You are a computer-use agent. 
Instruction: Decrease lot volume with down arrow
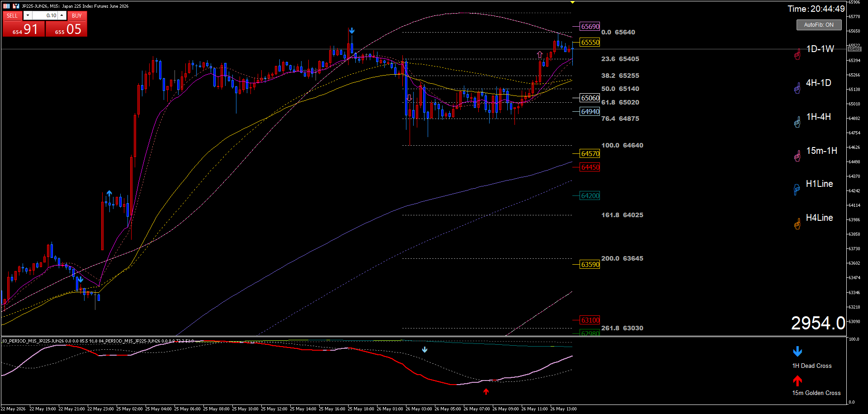click(28, 15)
